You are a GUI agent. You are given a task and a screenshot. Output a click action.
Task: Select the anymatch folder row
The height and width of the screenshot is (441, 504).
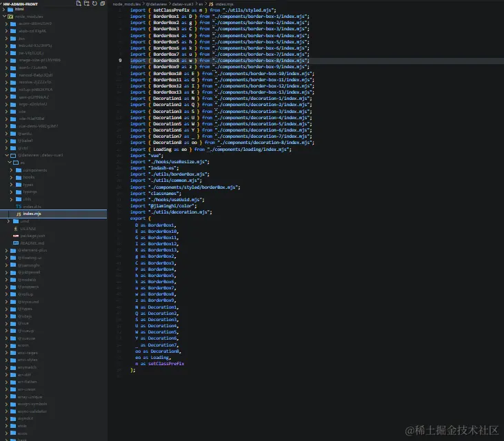pos(53,367)
